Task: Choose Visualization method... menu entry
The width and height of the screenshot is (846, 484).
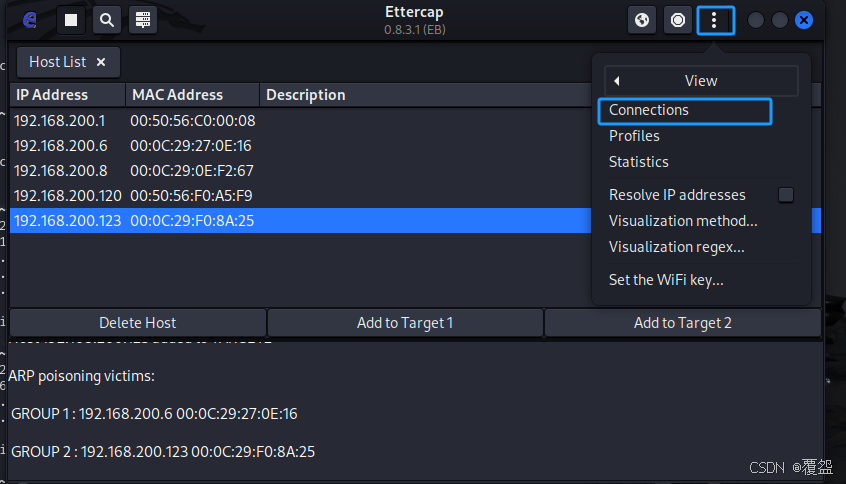Action: click(x=683, y=221)
